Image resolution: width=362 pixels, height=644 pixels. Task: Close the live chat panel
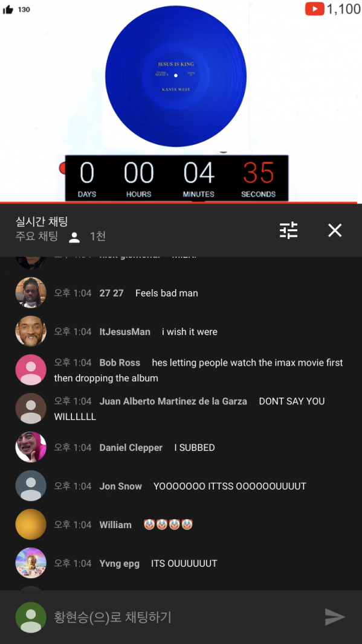coord(335,231)
